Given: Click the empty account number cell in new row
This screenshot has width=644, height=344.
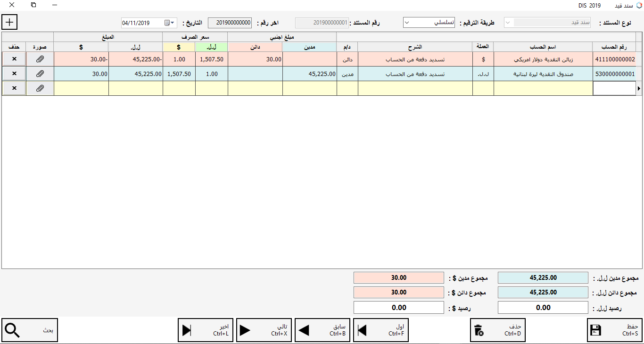Looking at the screenshot, I should pos(614,88).
